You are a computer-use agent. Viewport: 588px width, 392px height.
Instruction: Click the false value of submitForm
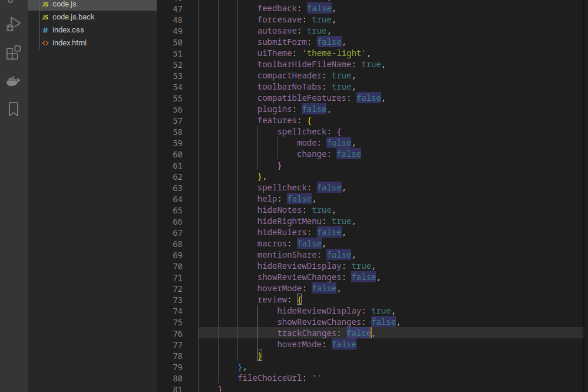coord(329,41)
